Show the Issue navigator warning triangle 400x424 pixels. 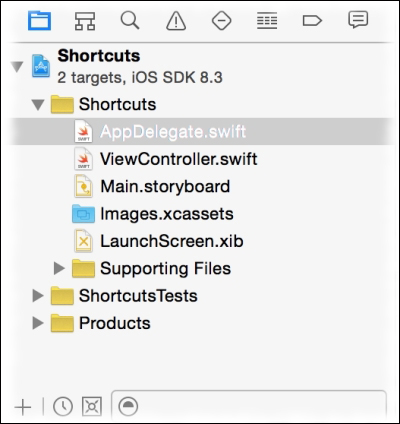point(176,21)
